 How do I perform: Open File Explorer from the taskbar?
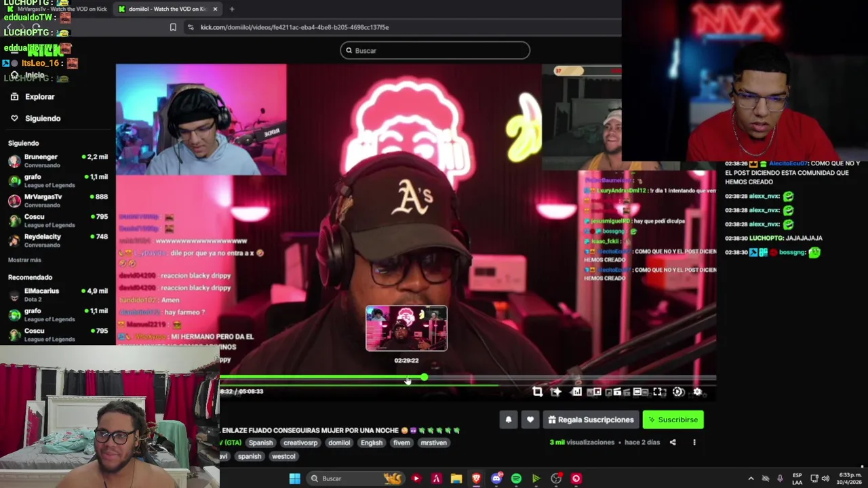(x=456, y=479)
